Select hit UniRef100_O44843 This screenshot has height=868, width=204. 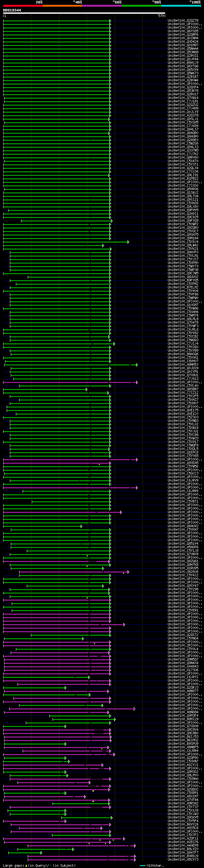click(183, 667)
